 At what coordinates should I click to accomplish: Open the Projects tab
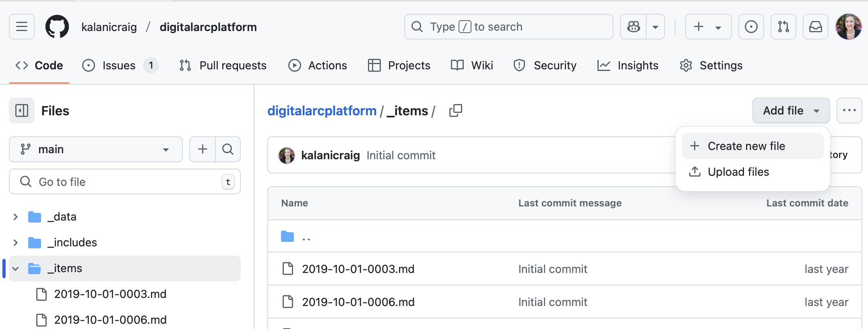[399, 65]
